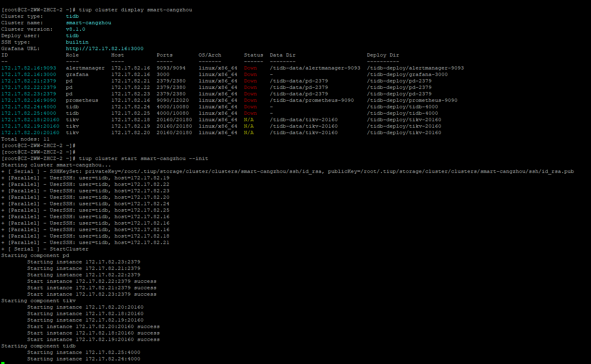The image size is (591, 364).
Task: Click the 'alertmanager' role cell
Action: 85,68
